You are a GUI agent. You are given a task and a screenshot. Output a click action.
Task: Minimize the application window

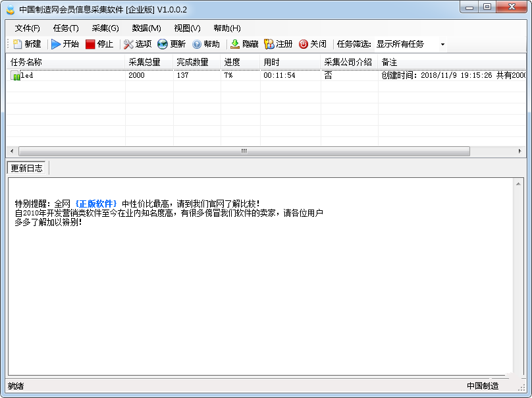coord(469,7)
